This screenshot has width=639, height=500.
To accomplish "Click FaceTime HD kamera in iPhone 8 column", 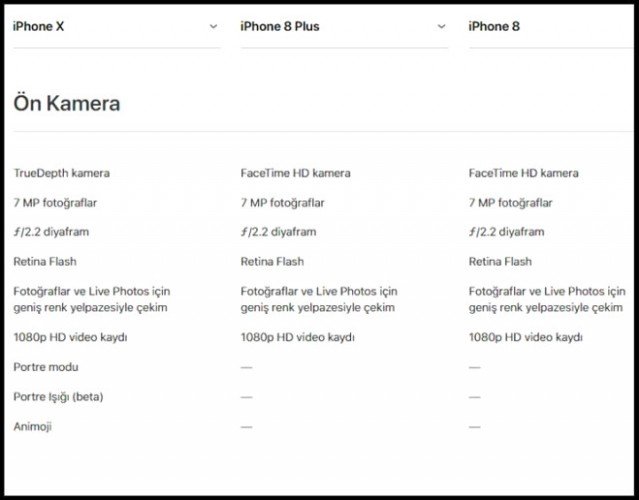I will 523,173.
